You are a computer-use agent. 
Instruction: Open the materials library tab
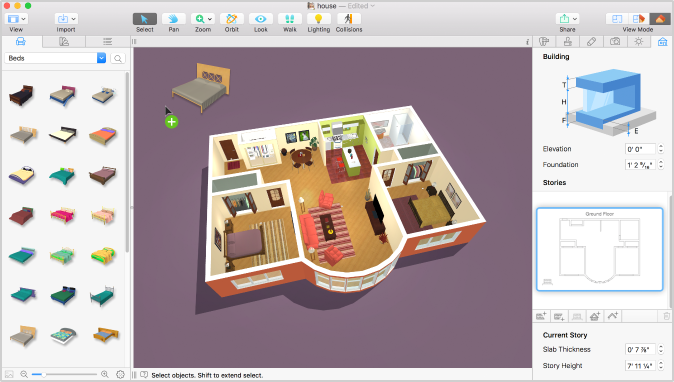(64, 41)
